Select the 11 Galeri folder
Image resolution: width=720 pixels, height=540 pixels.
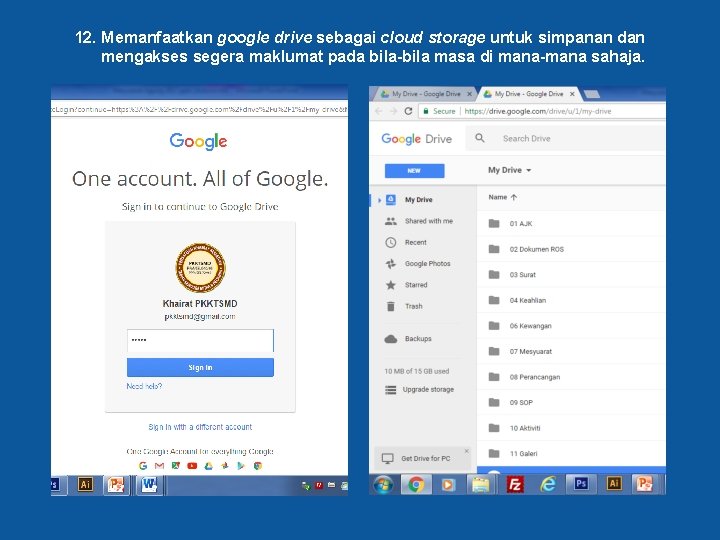(571, 453)
